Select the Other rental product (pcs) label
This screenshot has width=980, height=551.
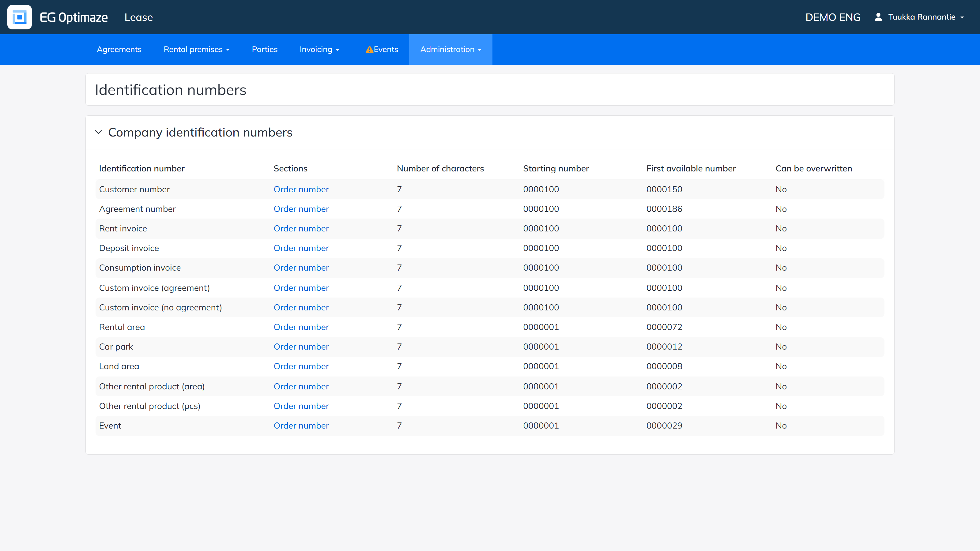pyautogui.click(x=149, y=406)
